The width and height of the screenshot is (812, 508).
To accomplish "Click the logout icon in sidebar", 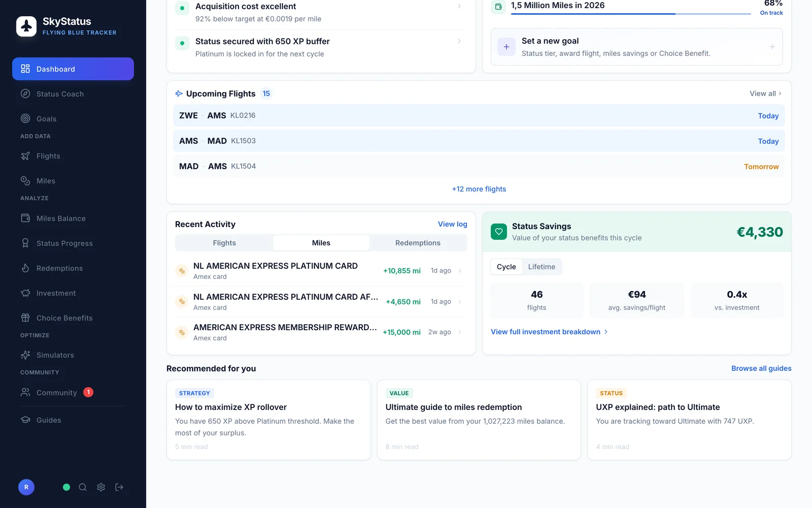I will coord(119,487).
